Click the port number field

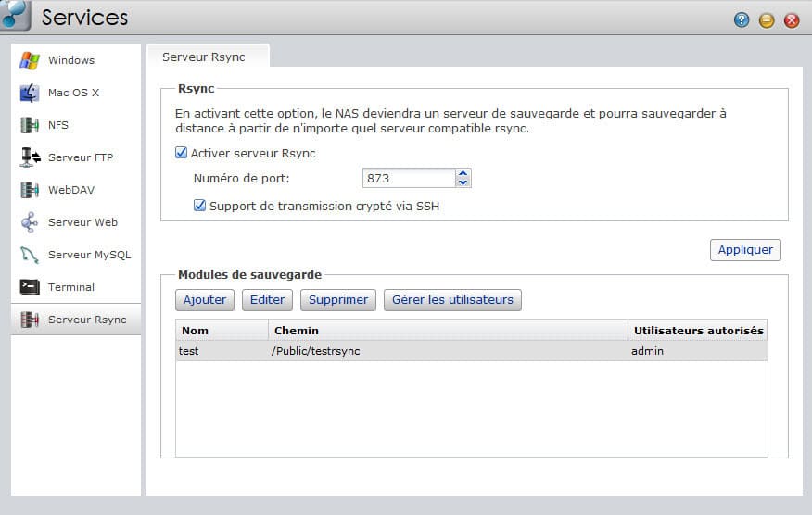coord(409,178)
